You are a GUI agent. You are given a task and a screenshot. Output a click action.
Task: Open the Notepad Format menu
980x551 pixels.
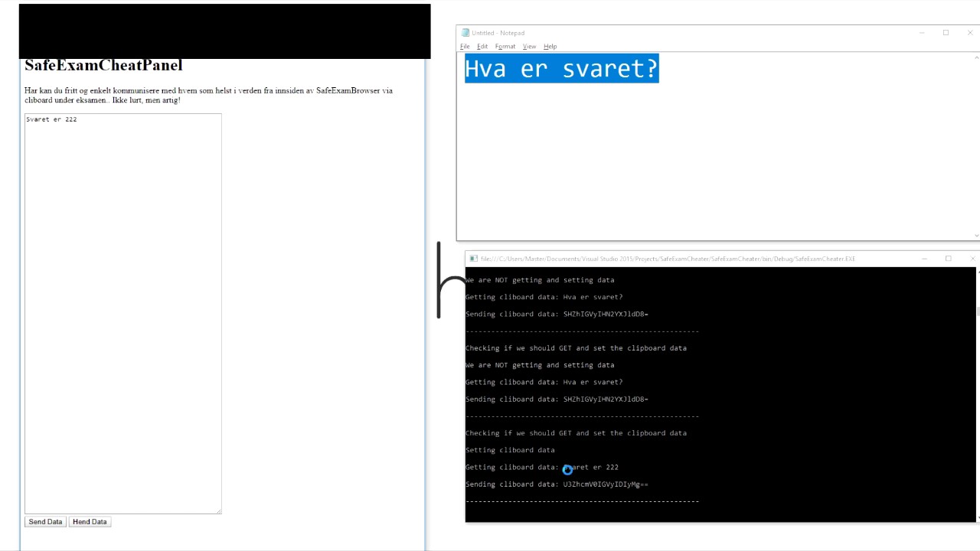[505, 47]
